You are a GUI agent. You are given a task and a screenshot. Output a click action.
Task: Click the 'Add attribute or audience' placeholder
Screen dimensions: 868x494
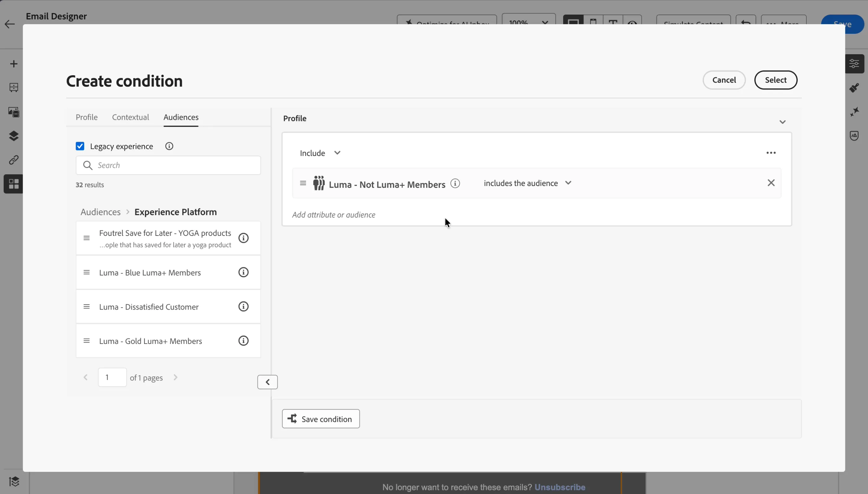tap(334, 215)
